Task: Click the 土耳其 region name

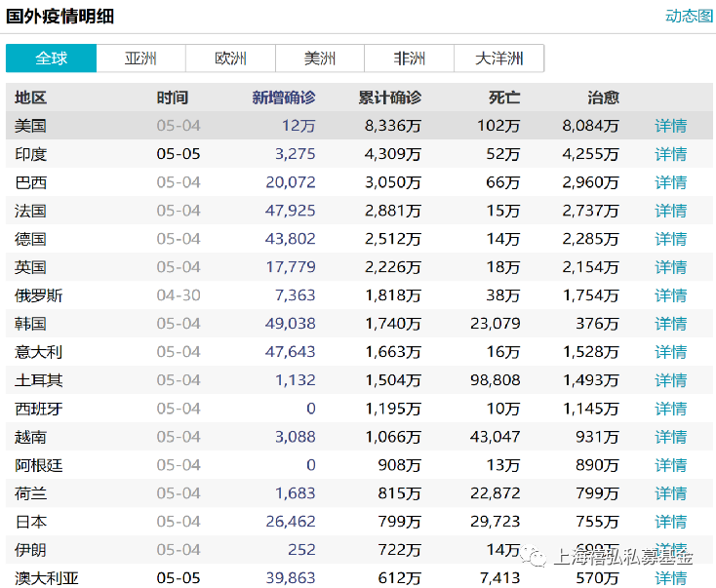Action: tap(38, 380)
